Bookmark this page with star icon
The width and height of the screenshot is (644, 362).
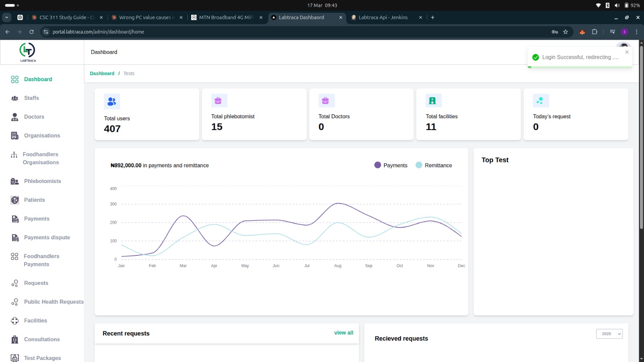(566, 32)
